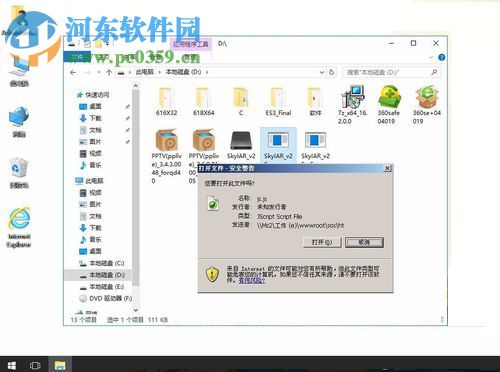Open the 有何风险? link

pyautogui.click(x=252, y=281)
